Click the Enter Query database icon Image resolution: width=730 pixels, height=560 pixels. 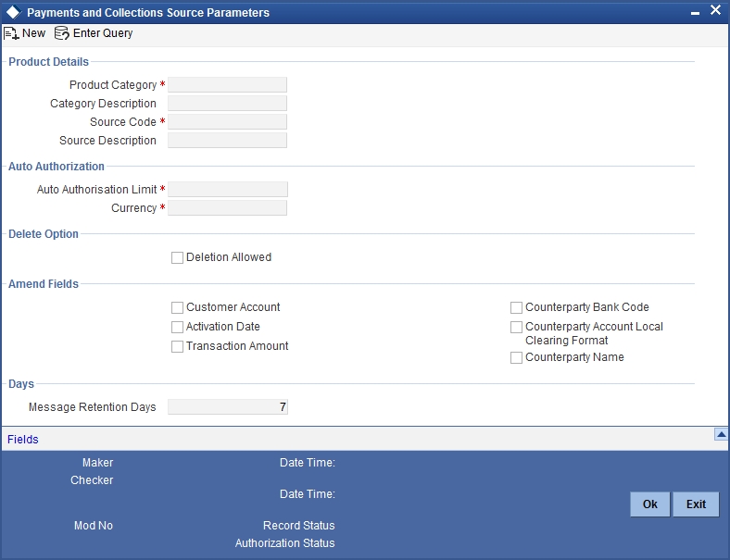point(61,33)
